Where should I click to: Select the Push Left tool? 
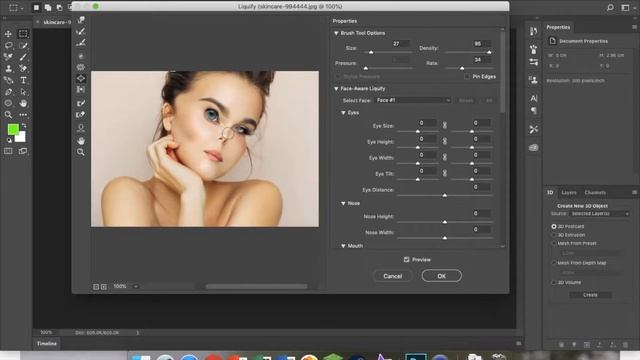81,90
